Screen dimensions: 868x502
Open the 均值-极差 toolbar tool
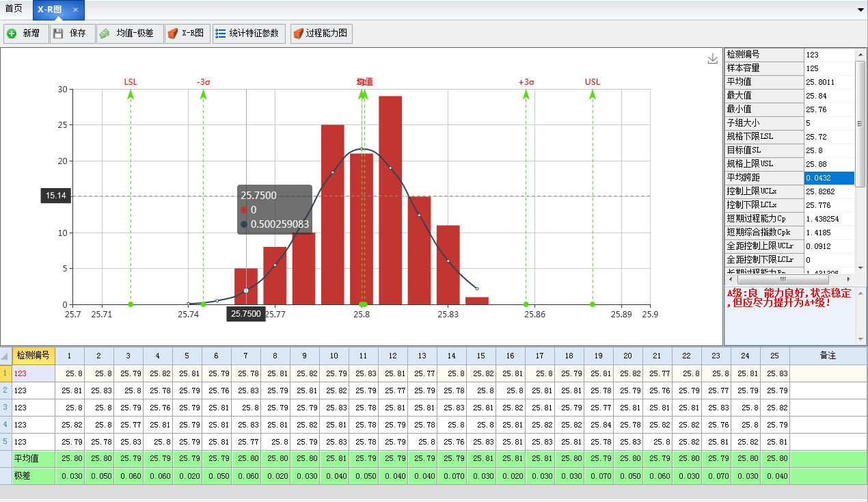click(130, 34)
